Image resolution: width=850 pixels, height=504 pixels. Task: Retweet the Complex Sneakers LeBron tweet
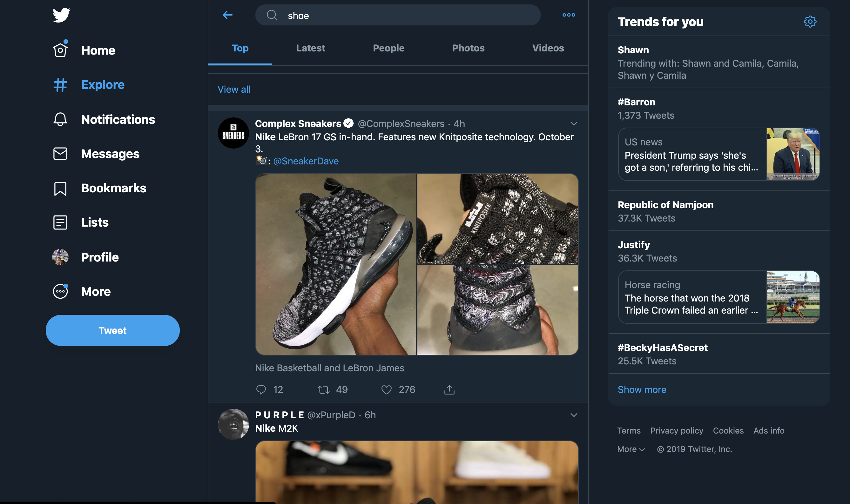pyautogui.click(x=324, y=389)
